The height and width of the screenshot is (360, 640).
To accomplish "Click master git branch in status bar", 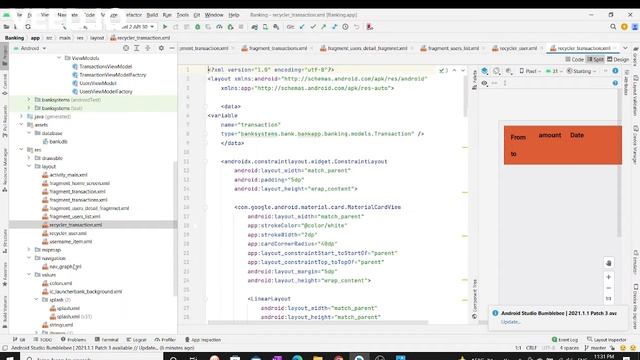I will point(596,348).
